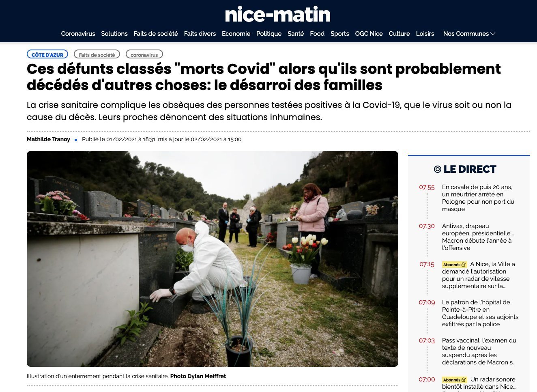
Task: Open author Mathilde Tranoy's page
Action: tap(48, 139)
